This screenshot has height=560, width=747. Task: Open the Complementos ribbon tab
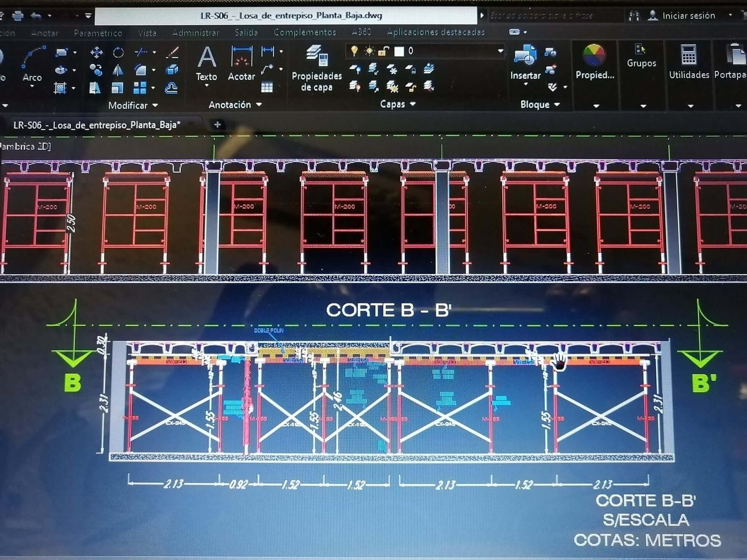coord(305,32)
